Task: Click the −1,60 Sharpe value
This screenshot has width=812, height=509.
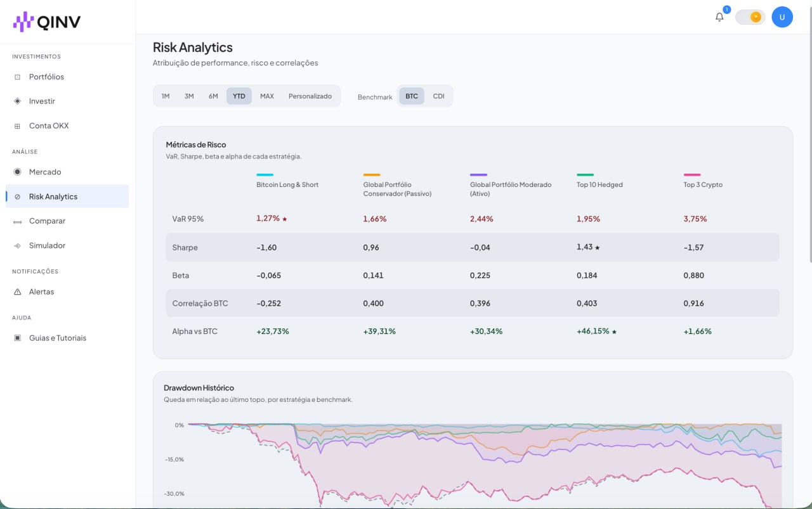Action: pos(266,247)
